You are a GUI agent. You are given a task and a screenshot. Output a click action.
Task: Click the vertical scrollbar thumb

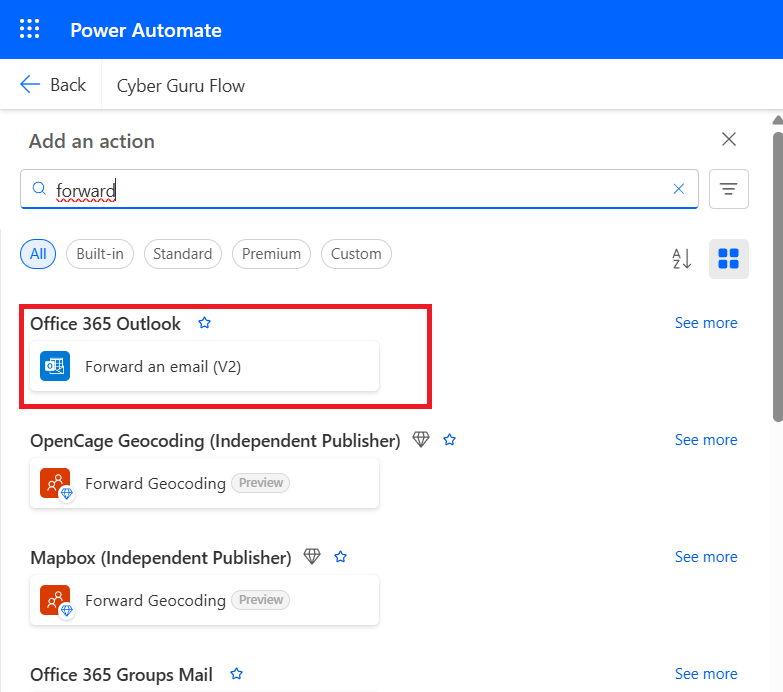[x=778, y=277]
